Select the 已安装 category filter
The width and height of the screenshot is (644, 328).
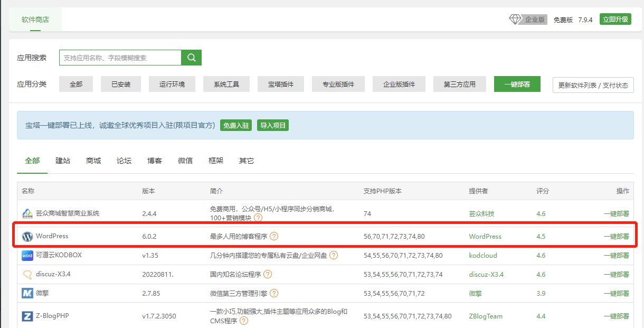click(121, 84)
